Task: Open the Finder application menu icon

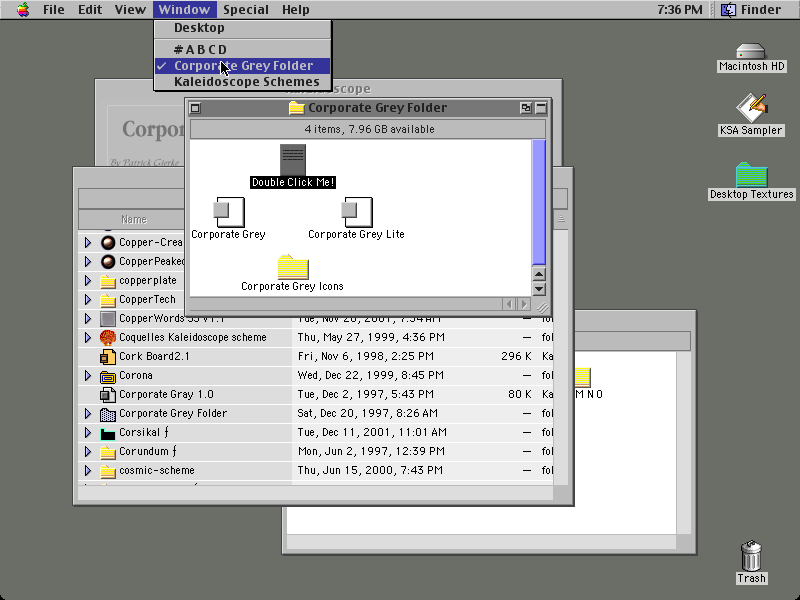Action: 728,9
